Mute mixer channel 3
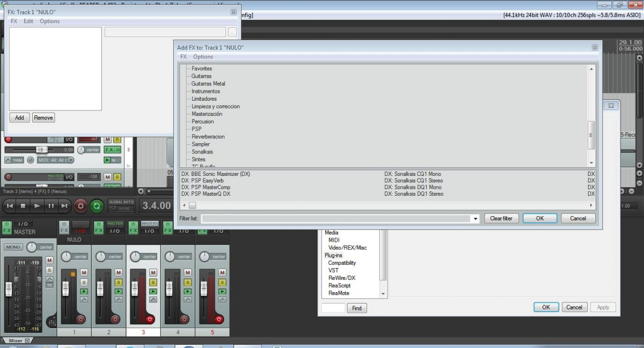 pos(152,272)
